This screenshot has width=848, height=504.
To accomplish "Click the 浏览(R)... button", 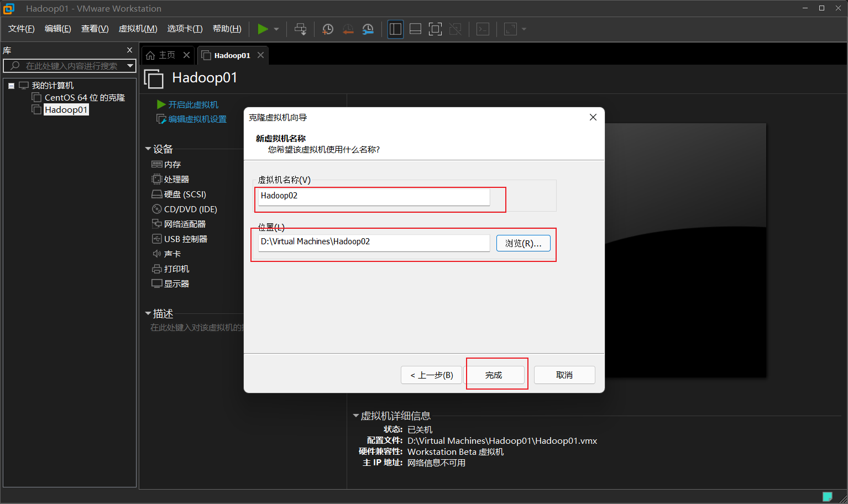I will point(524,243).
